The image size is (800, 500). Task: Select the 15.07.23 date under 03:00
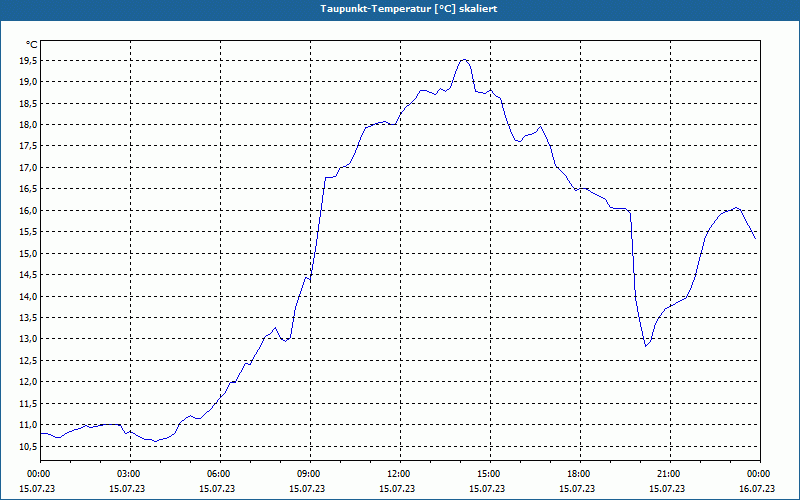coord(127,488)
